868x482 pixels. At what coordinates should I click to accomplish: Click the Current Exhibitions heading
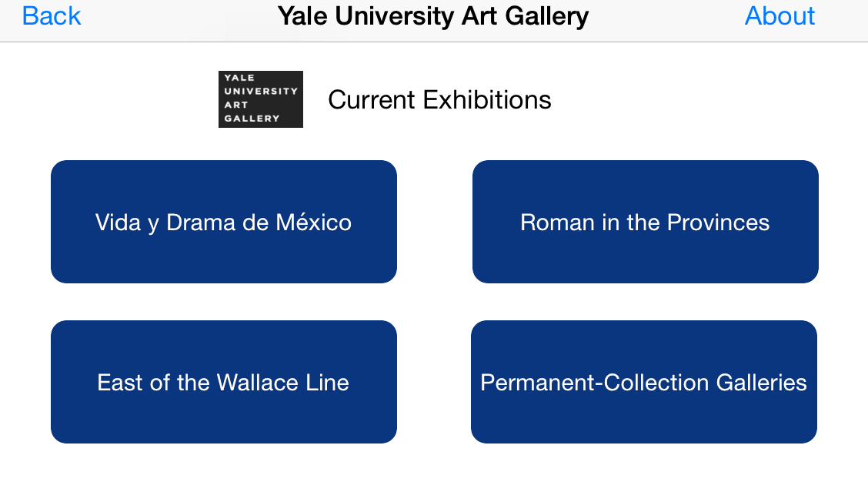coord(439,100)
